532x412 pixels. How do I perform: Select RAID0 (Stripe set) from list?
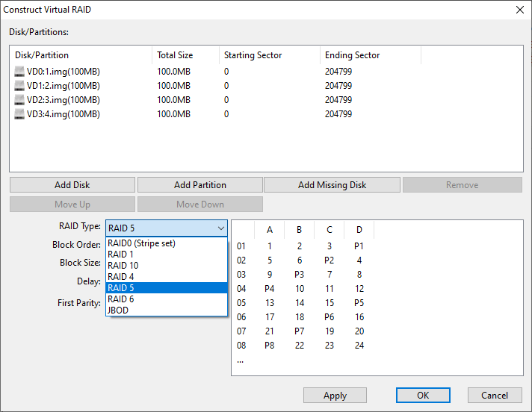[x=141, y=243]
